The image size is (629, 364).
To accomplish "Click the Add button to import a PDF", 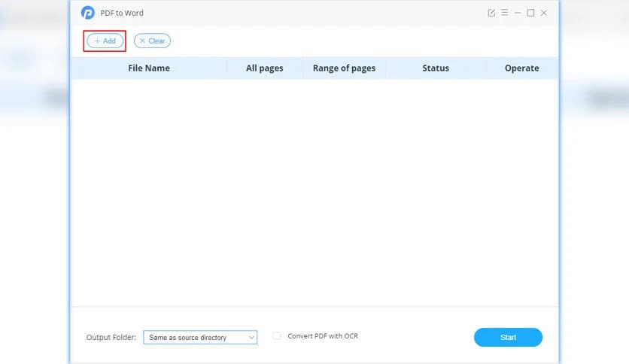I will (105, 41).
